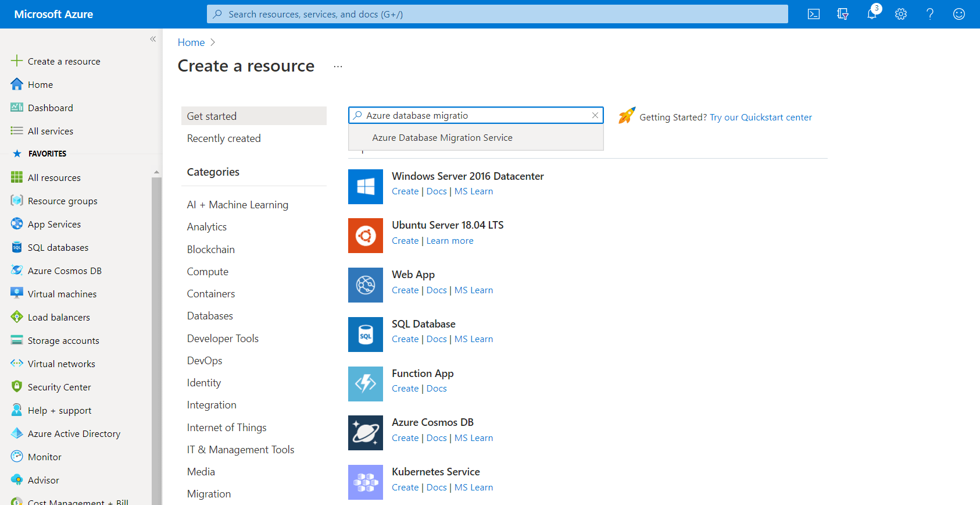
Task: Click the Azure Active Directory pyramid icon
Action: (17, 433)
